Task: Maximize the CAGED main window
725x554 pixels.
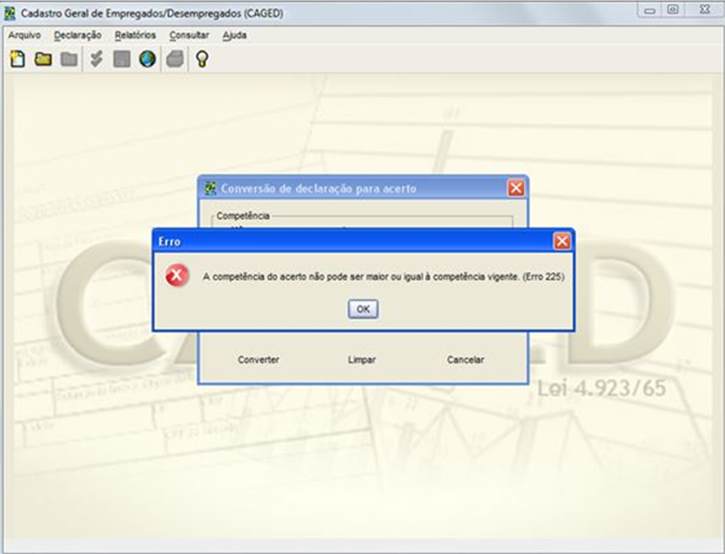Action: (673, 10)
